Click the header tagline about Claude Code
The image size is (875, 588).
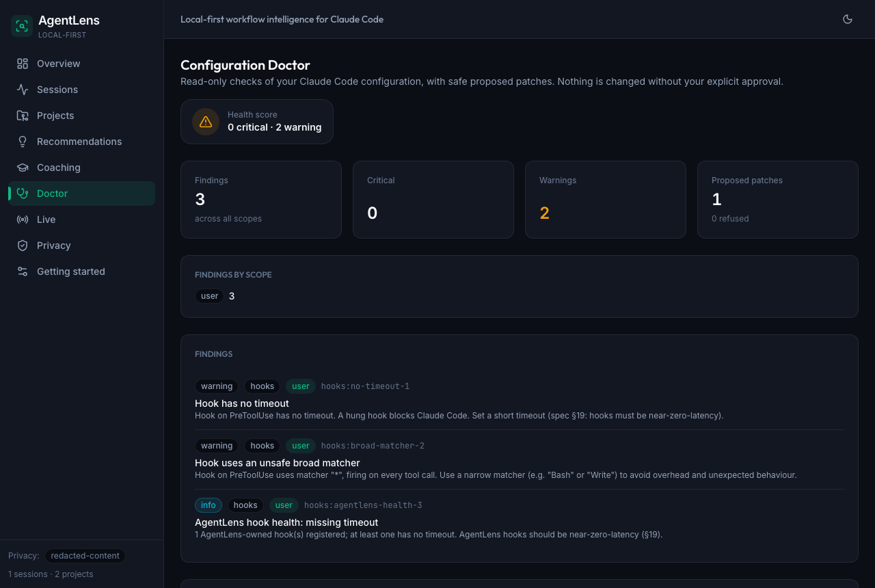point(282,19)
